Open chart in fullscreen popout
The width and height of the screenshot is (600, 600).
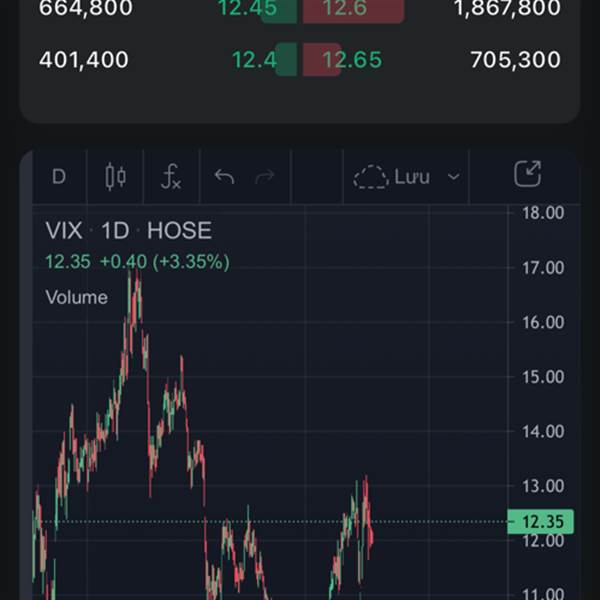pos(528,174)
